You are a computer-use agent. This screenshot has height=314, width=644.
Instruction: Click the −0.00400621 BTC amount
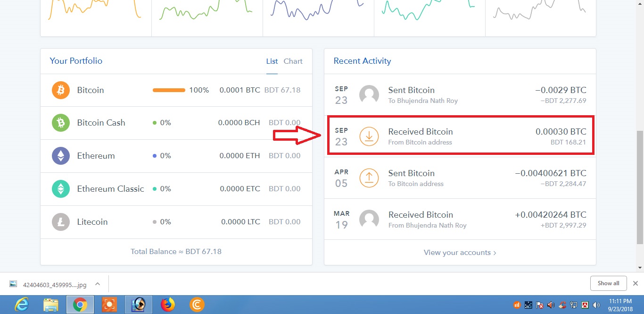click(551, 173)
